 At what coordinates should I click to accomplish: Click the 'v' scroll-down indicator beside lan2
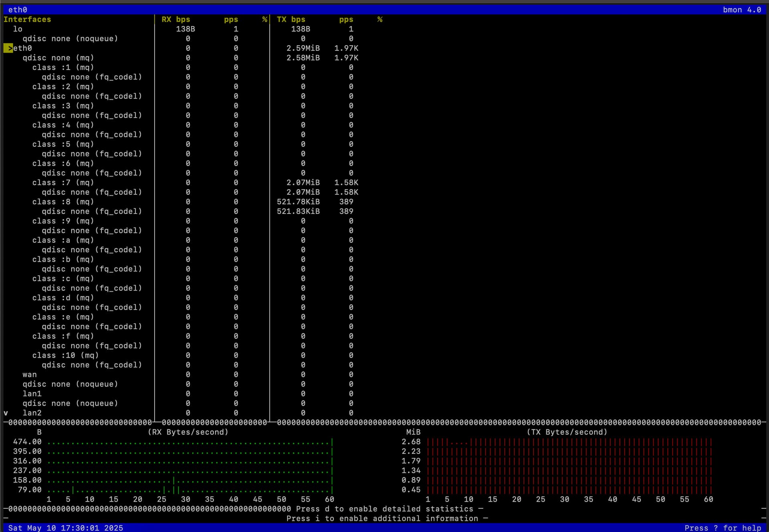point(6,413)
